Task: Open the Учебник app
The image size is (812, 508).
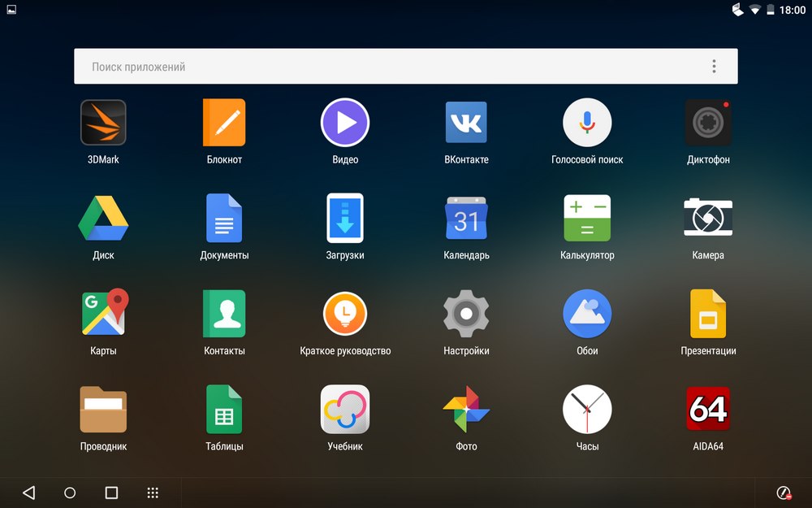Action: [x=345, y=410]
